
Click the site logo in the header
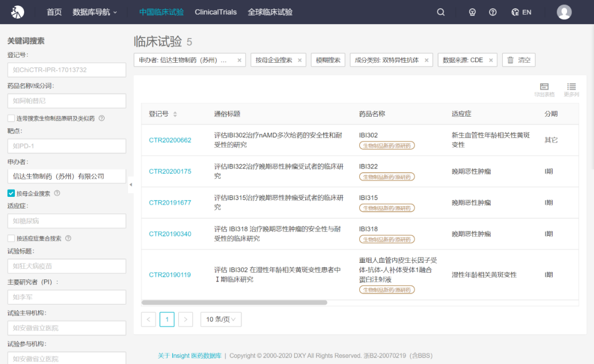[x=18, y=12]
